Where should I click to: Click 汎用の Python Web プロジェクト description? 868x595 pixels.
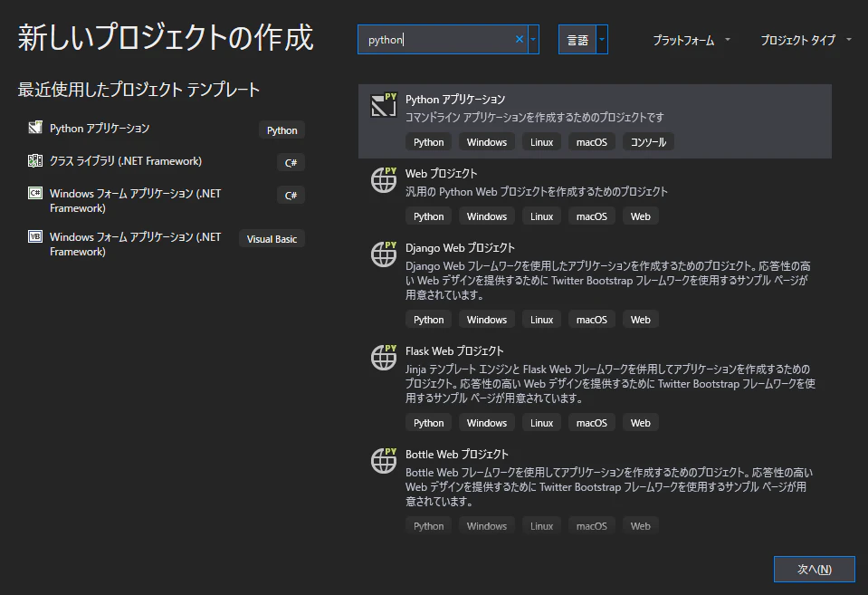coord(537,192)
